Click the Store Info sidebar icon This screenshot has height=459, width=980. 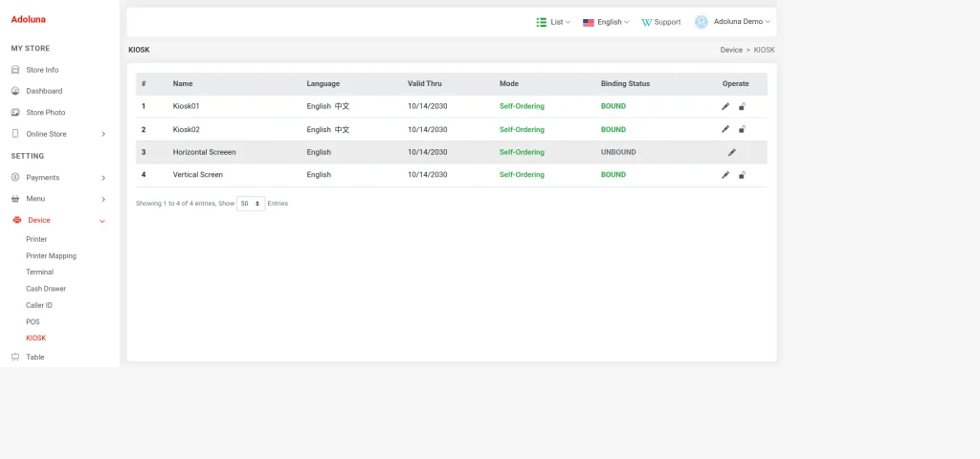(x=15, y=70)
